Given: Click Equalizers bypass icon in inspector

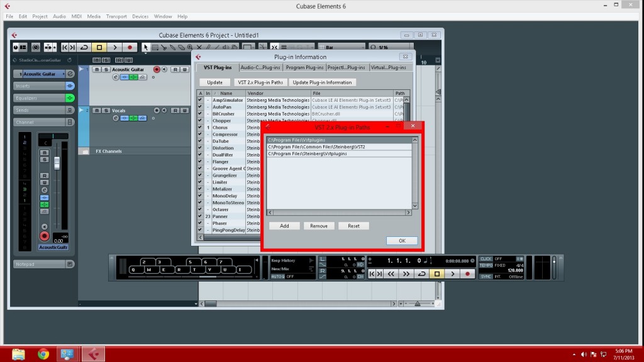Looking at the screenshot, I should [70, 98].
